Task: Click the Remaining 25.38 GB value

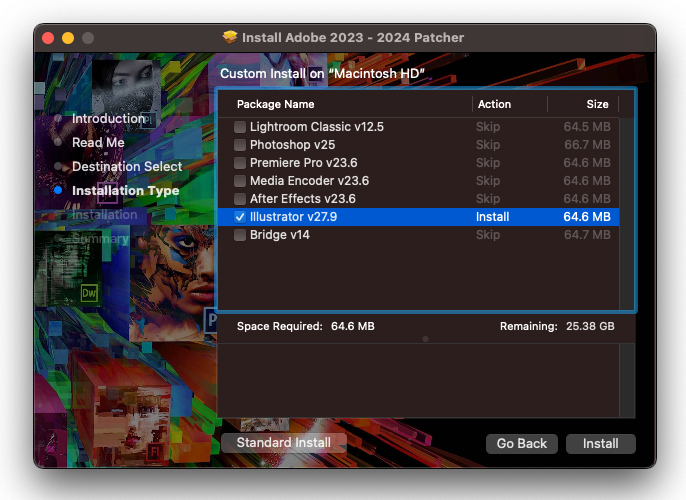Action: [590, 326]
